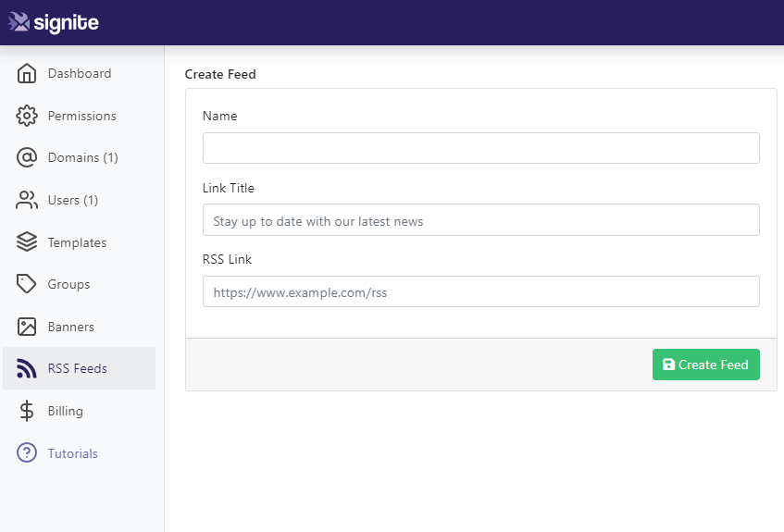Focus the Link Title input field
The image size is (784, 532).
click(x=481, y=220)
